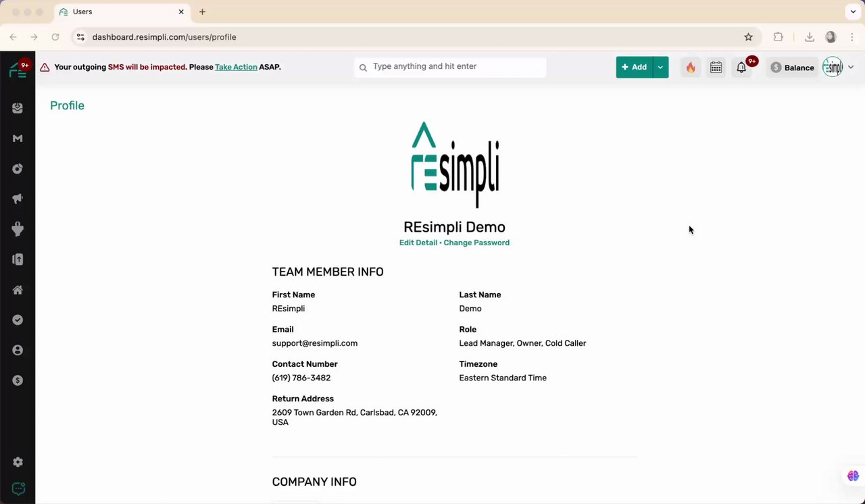
Task: Click the REsimpli logo in sidebar
Action: [x=18, y=70]
